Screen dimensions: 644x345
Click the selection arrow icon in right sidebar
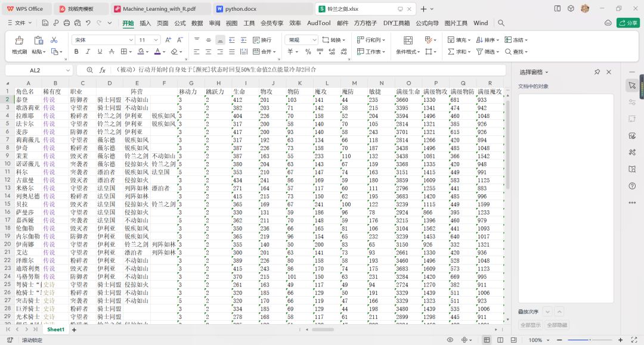click(x=632, y=85)
